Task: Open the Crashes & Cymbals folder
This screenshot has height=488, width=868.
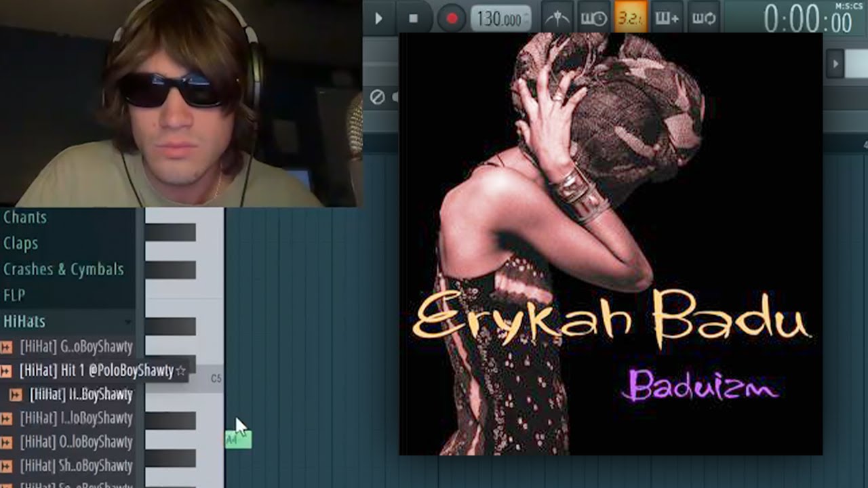Action: 64,269
